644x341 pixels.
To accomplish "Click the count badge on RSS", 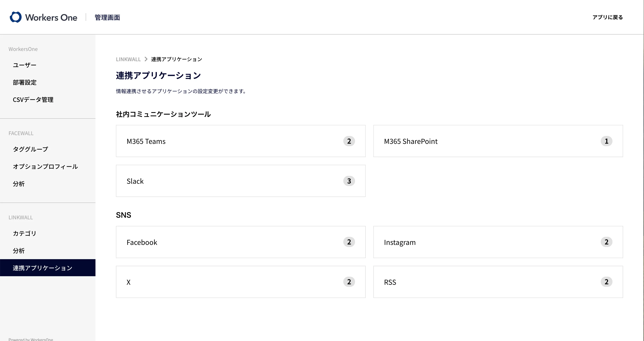I will click(606, 282).
